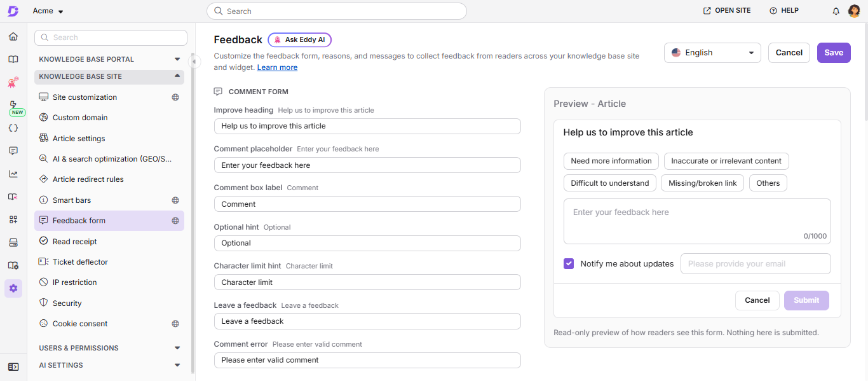Click the Comment placeholder text field
Image resolution: width=868 pixels, height=381 pixels.
pos(367,165)
